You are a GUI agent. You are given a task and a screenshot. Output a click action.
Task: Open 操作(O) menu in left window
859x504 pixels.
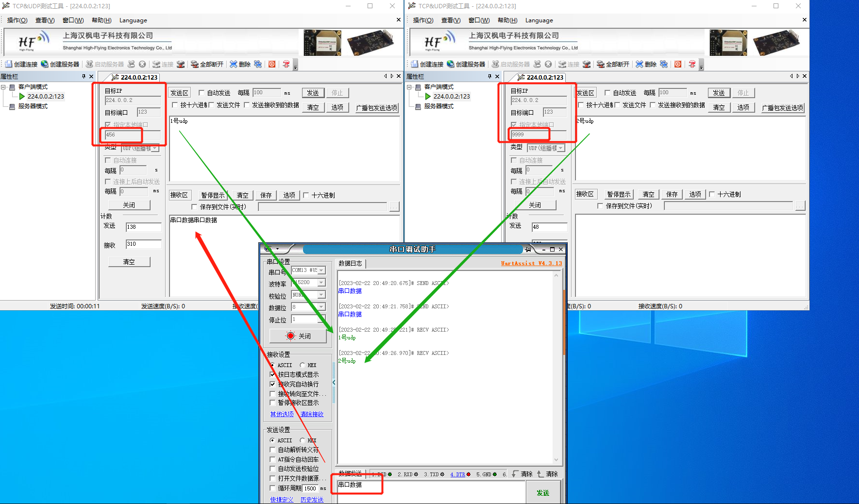17,20
